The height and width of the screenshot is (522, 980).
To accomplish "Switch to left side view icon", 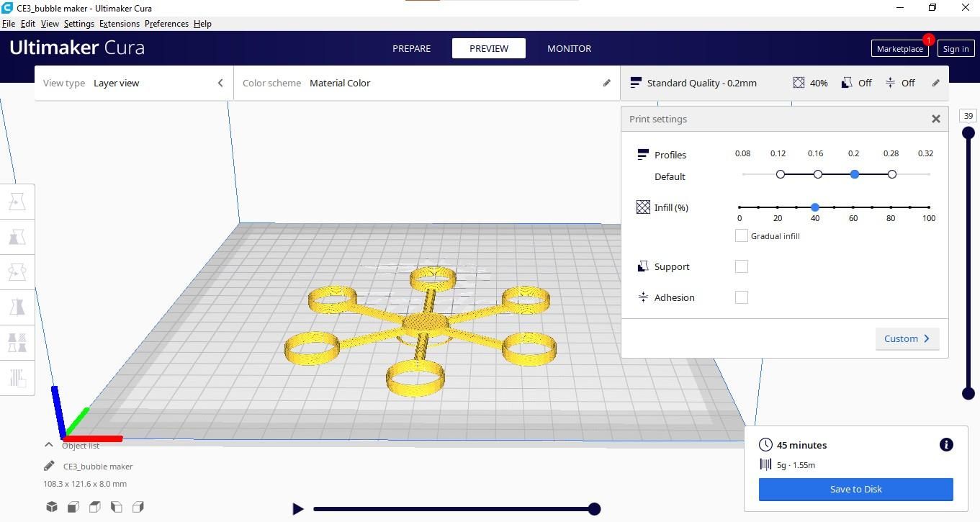I will click(117, 507).
